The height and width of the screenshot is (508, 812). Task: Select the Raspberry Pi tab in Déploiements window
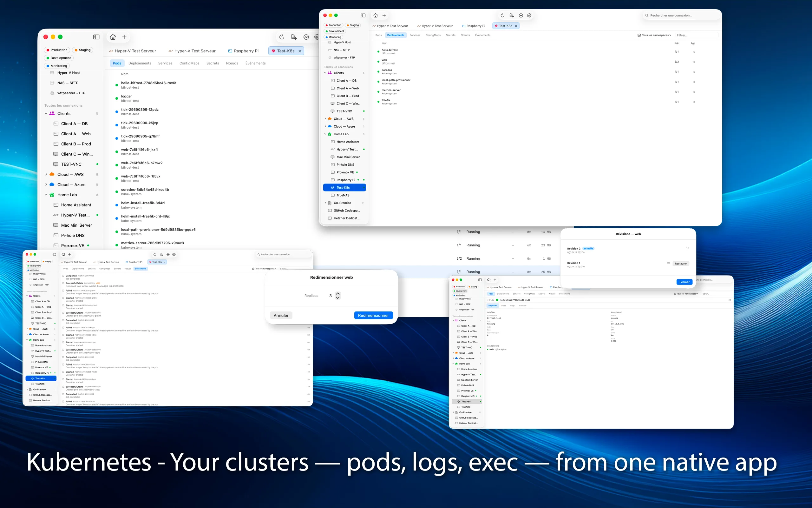point(474,26)
